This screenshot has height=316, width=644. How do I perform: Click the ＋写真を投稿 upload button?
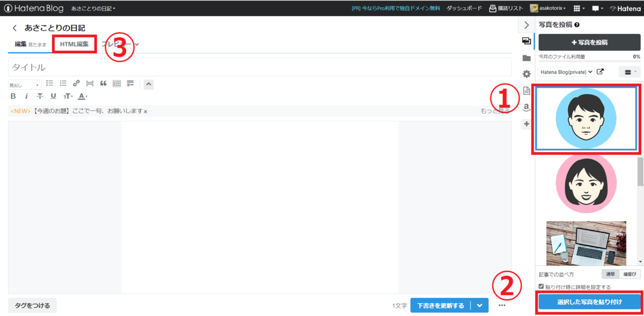(x=589, y=42)
